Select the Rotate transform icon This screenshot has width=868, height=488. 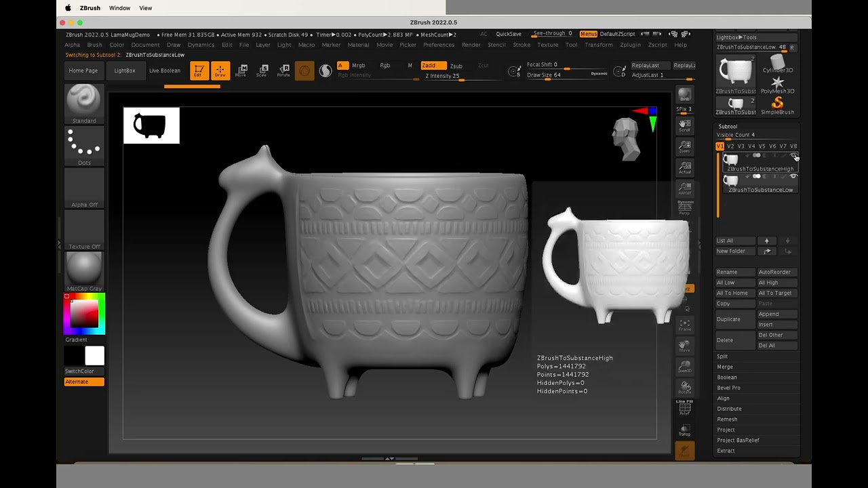pyautogui.click(x=283, y=70)
